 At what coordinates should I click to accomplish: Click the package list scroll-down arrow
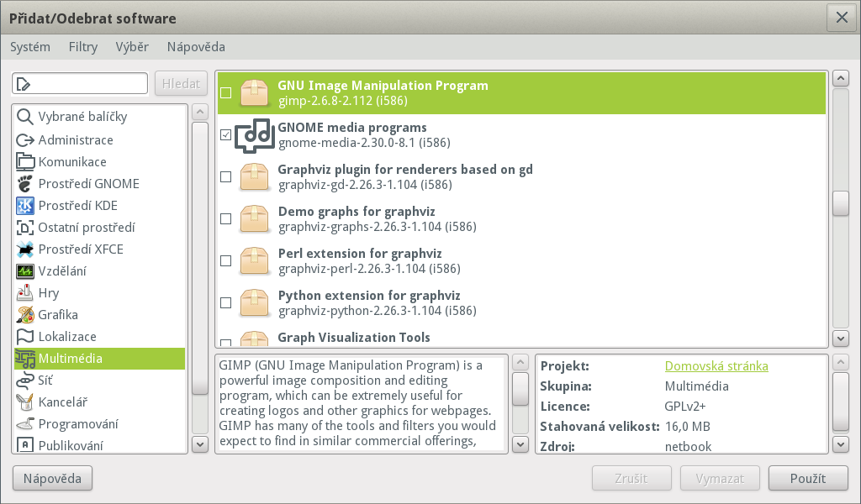(841, 339)
